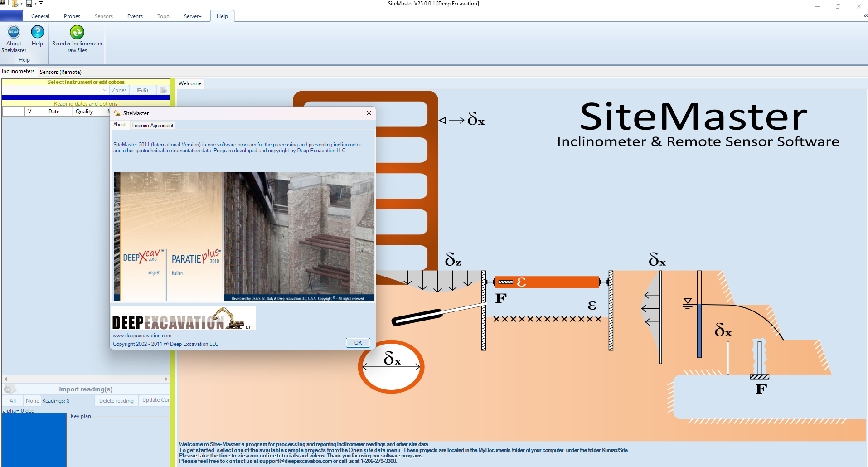
Task: Click 'Copyright 2002 - 2011 @ Deep Excavation LLC' text
Action: (165, 344)
